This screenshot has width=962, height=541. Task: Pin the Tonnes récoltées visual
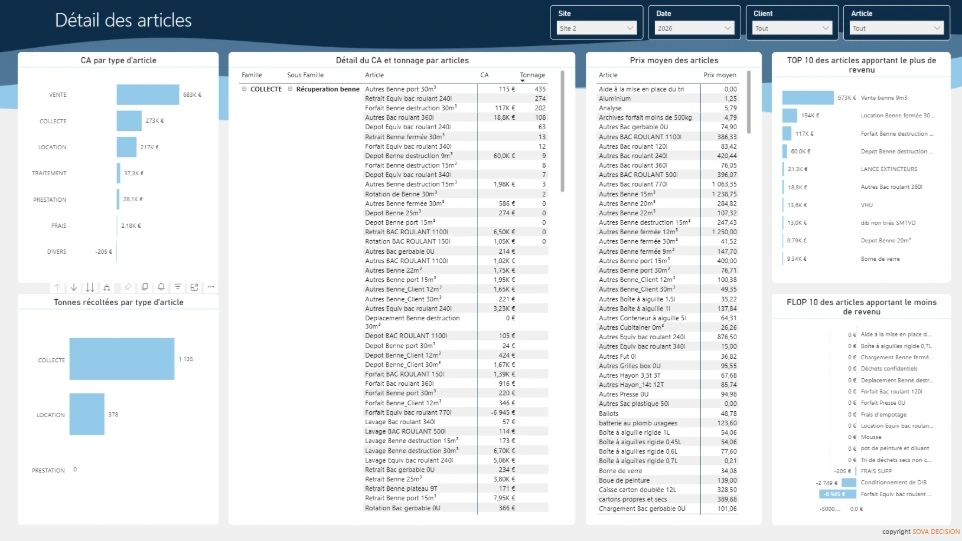pos(128,287)
